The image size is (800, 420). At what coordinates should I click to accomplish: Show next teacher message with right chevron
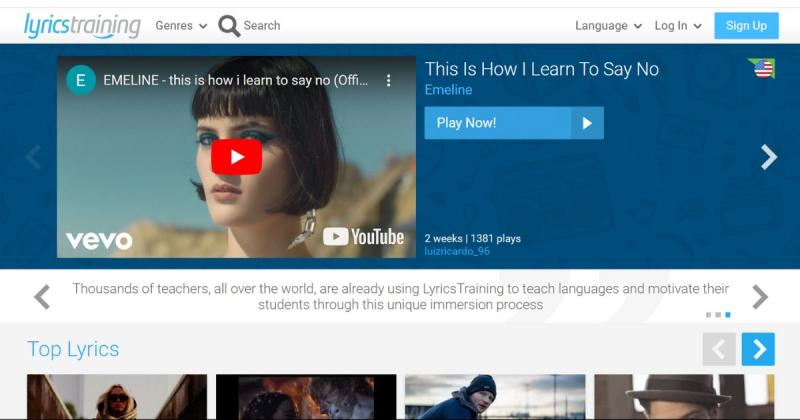pyautogui.click(x=760, y=297)
